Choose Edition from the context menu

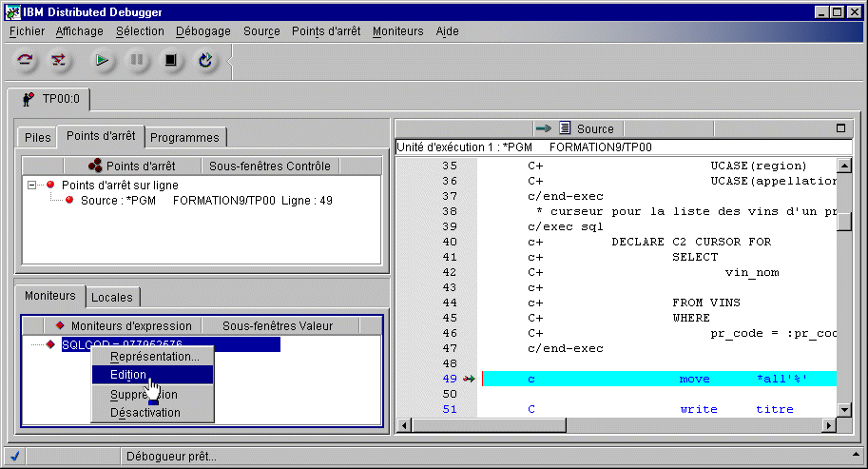click(128, 375)
